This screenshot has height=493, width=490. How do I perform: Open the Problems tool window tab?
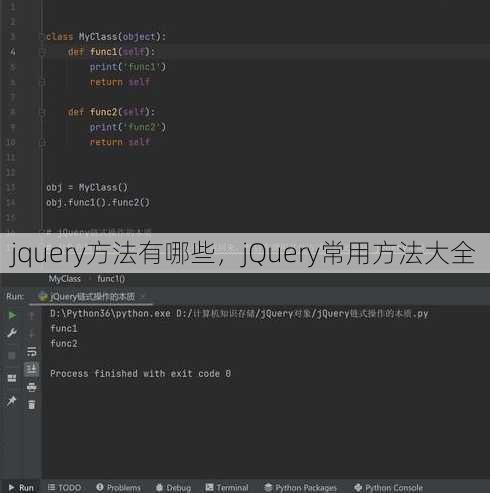click(118, 487)
